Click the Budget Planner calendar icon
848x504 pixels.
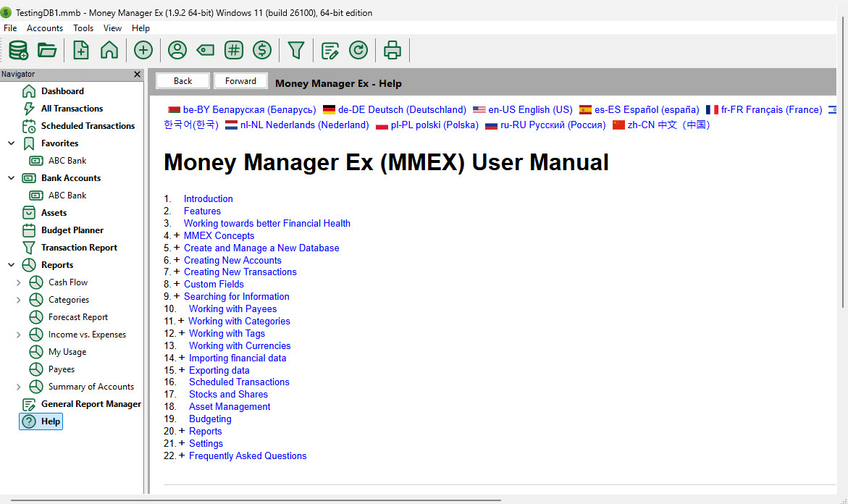[29, 230]
